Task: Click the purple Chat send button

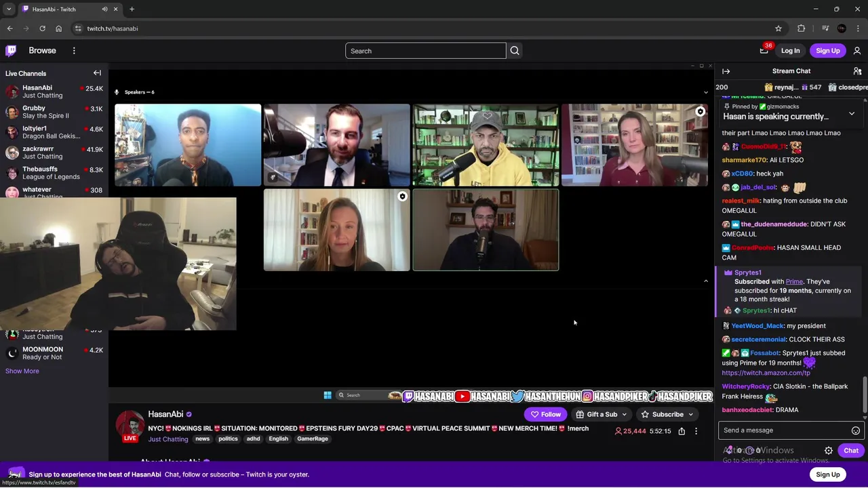Action: [851, 451]
